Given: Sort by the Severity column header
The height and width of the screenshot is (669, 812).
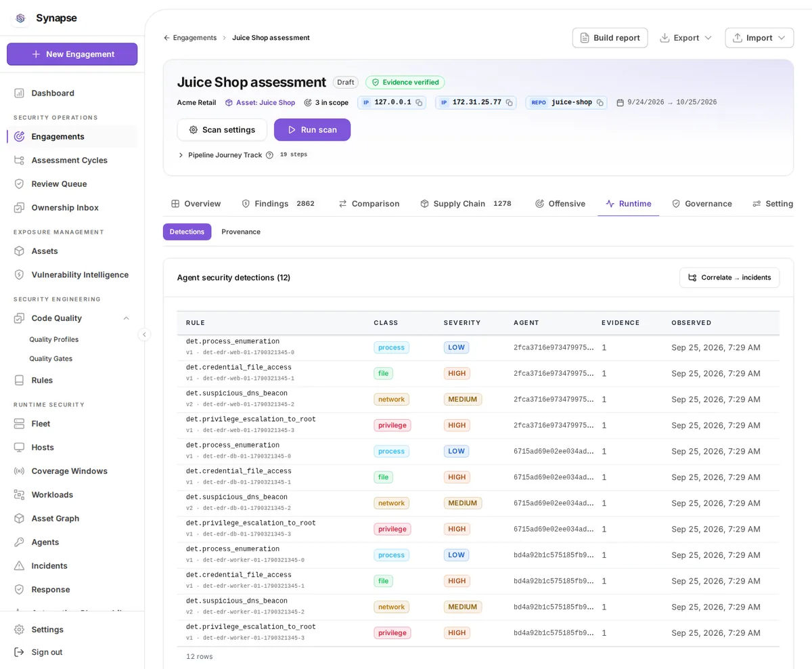Looking at the screenshot, I should pos(462,323).
